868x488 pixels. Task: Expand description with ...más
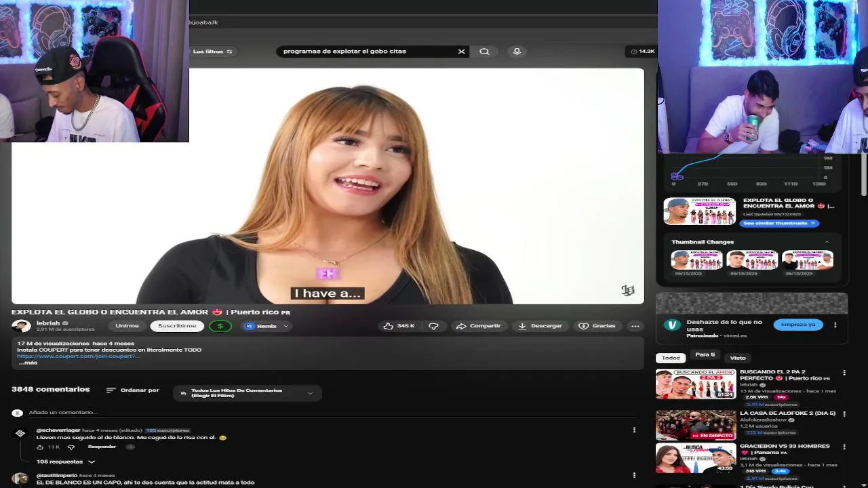point(28,363)
